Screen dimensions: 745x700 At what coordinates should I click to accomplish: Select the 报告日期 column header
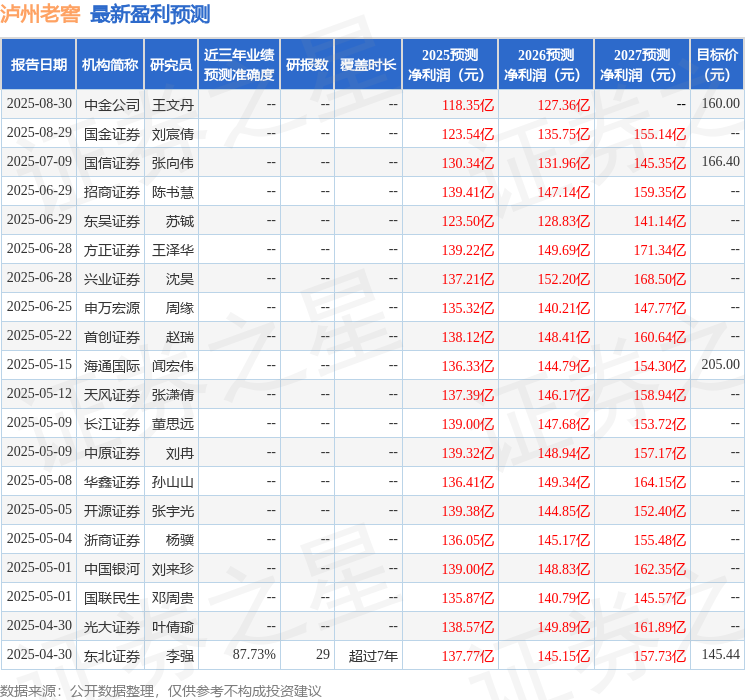point(38,65)
